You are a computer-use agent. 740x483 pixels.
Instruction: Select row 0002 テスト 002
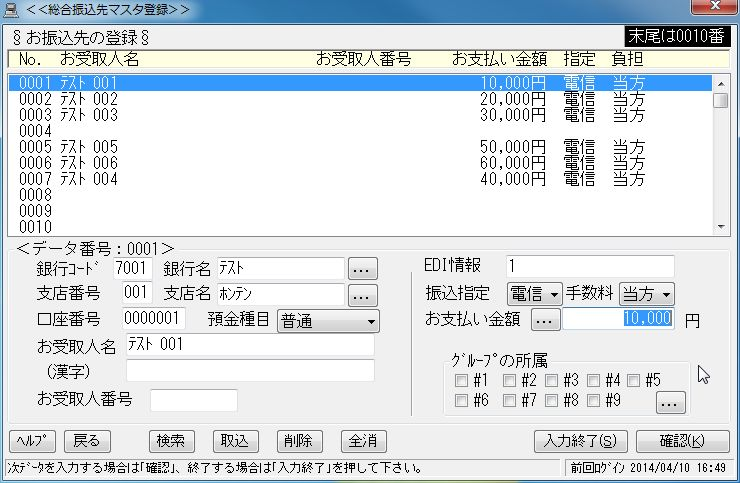(x=360, y=99)
